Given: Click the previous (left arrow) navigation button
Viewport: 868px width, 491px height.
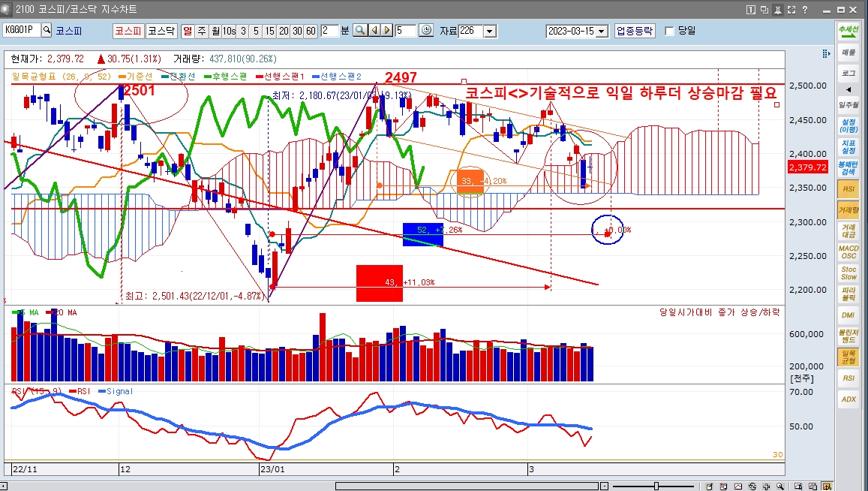Looking at the screenshot, I should 374,31.
